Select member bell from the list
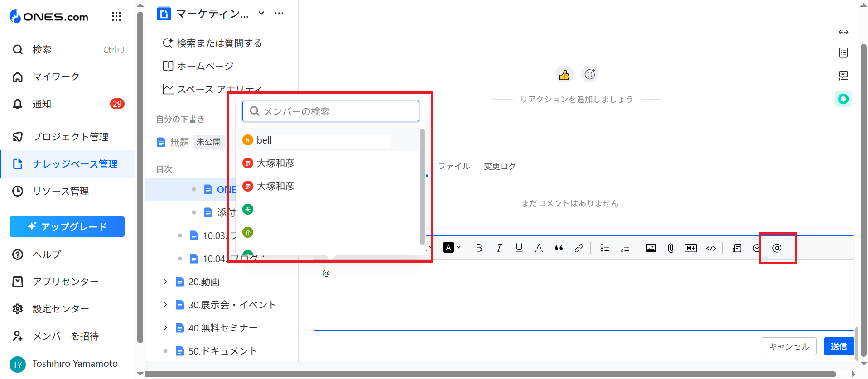This screenshot has width=868, height=379. 327,140
